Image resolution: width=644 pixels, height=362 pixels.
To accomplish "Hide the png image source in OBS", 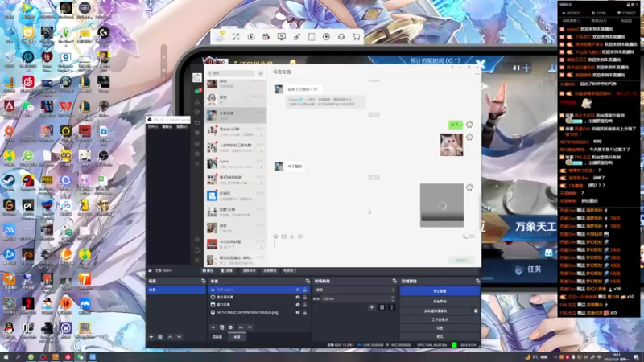I will point(298,312).
